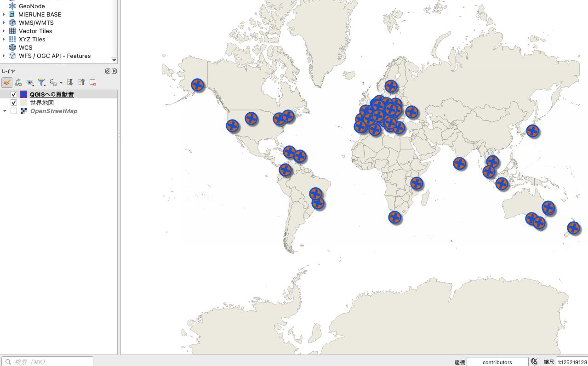The height and width of the screenshot is (366, 588).
Task: Collapse the OpenStreetMap layer node
Action: click(x=5, y=111)
